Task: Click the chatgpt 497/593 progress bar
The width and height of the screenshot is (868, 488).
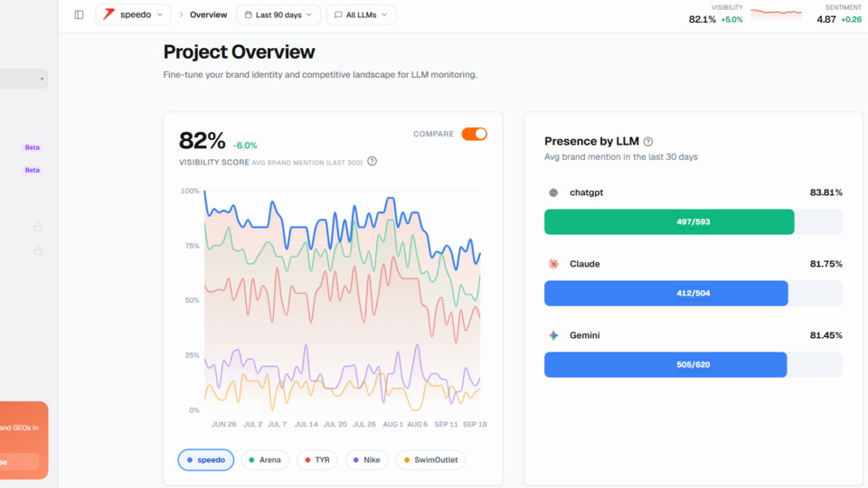Action: [693, 222]
